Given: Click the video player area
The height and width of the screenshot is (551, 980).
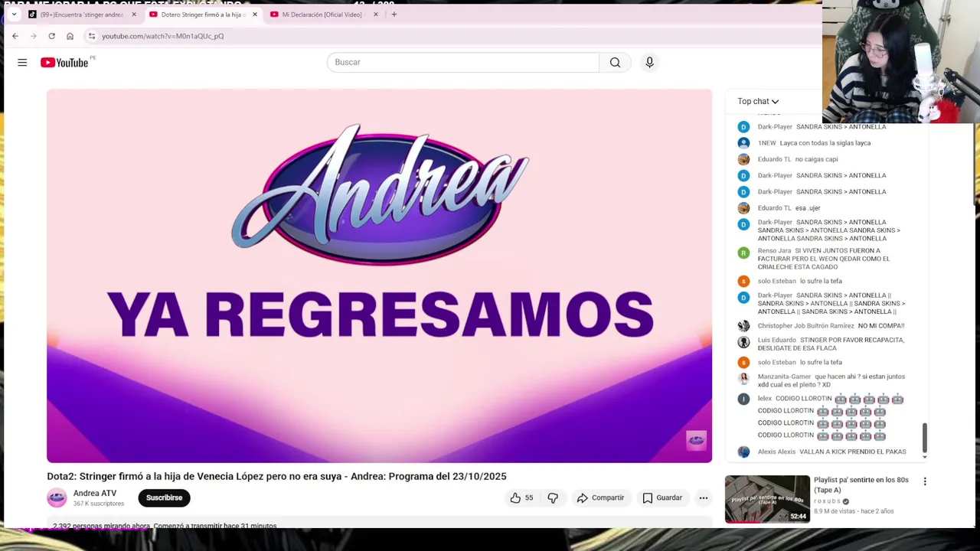Looking at the screenshot, I should point(379,275).
